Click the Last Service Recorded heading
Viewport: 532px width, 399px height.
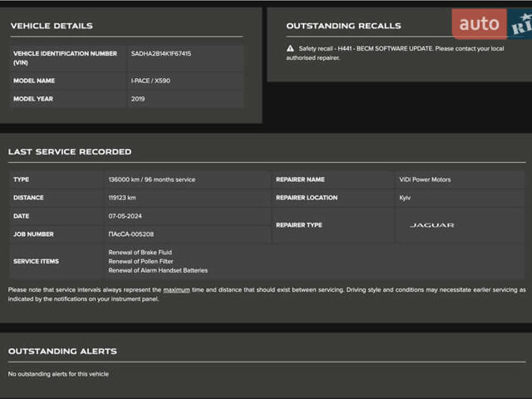coord(70,152)
